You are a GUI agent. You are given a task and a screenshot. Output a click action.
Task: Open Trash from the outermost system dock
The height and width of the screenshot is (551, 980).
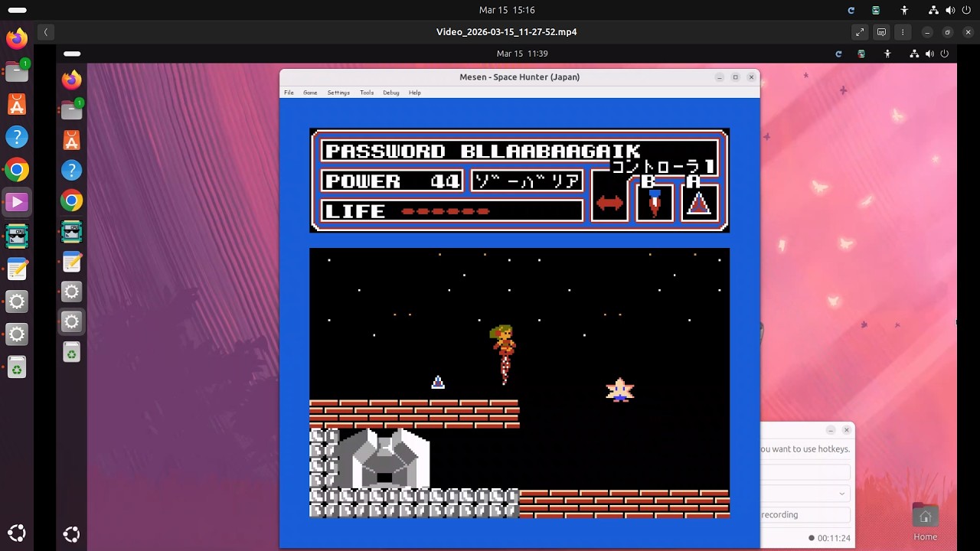pyautogui.click(x=17, y=368)
